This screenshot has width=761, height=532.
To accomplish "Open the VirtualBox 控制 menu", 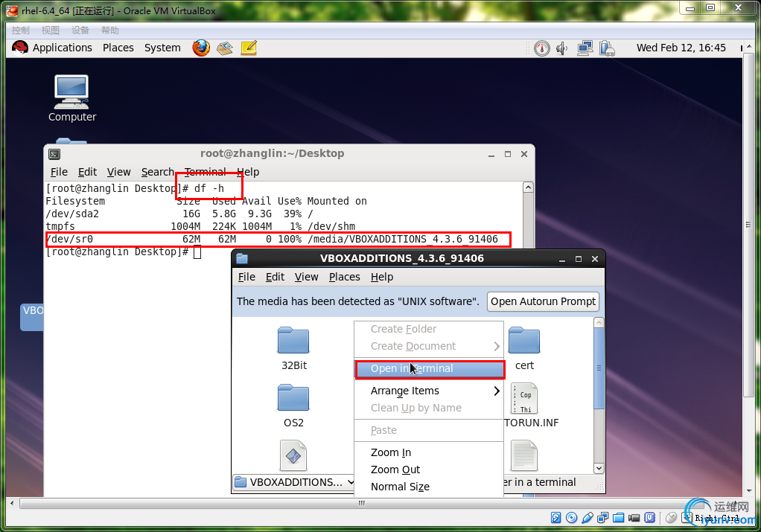I will [20, 30].
